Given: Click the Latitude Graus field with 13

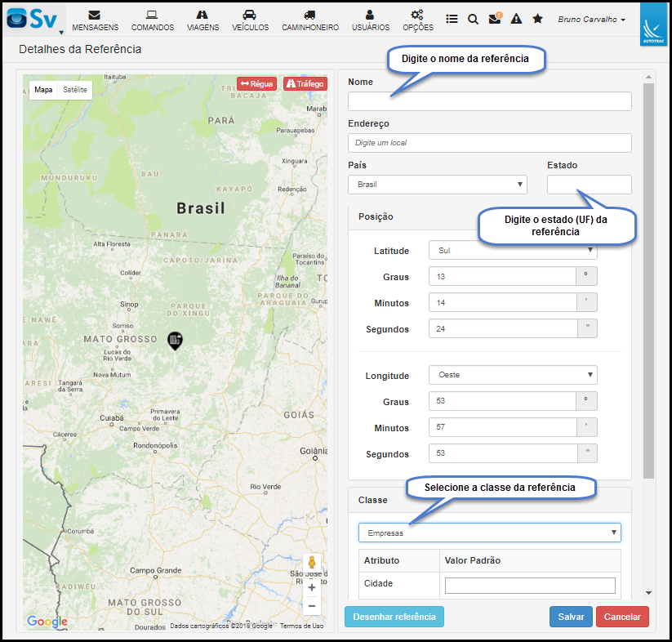Looking at the screenshot, I should pyautogui.click(x=502, y=276).
